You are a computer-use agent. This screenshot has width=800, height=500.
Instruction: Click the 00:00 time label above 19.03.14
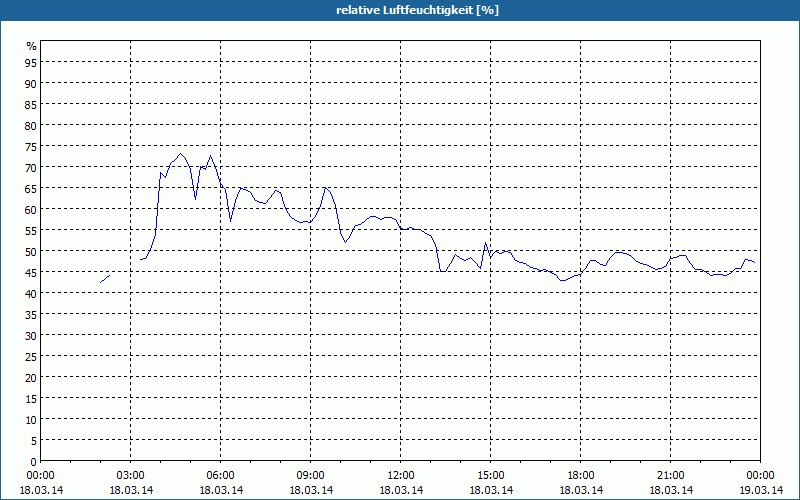760,476
